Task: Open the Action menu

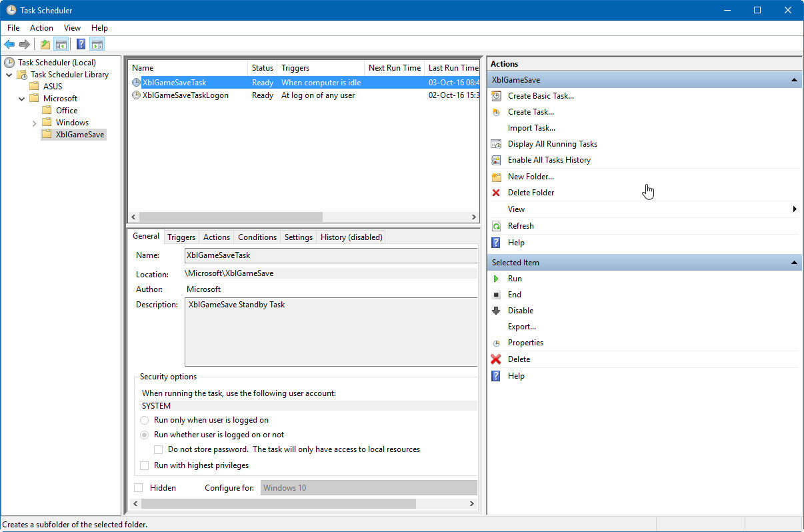Action: tap(41, 28)
